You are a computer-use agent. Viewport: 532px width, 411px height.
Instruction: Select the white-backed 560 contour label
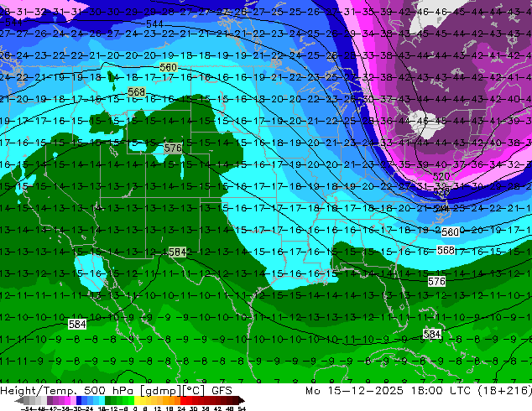point(451,232)
